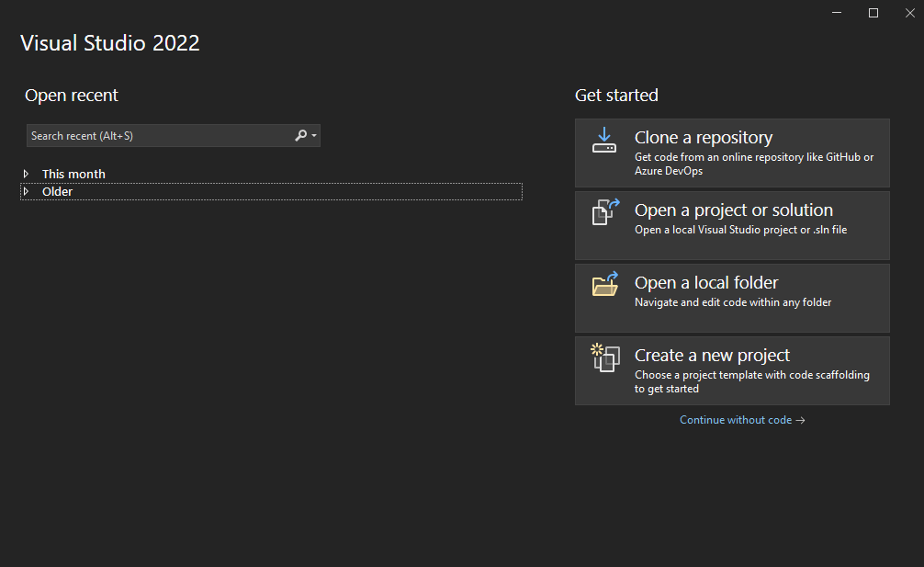Image resolution: width=924 pixels, height=567 pixels.
Task: Open the search options dropdown arrow
Action: (314, 136)
